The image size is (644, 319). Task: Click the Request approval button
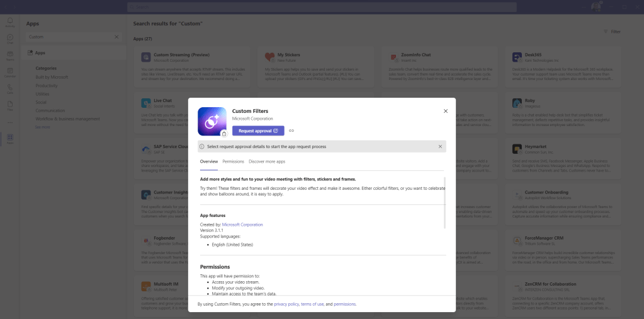(x=258, y=131)
